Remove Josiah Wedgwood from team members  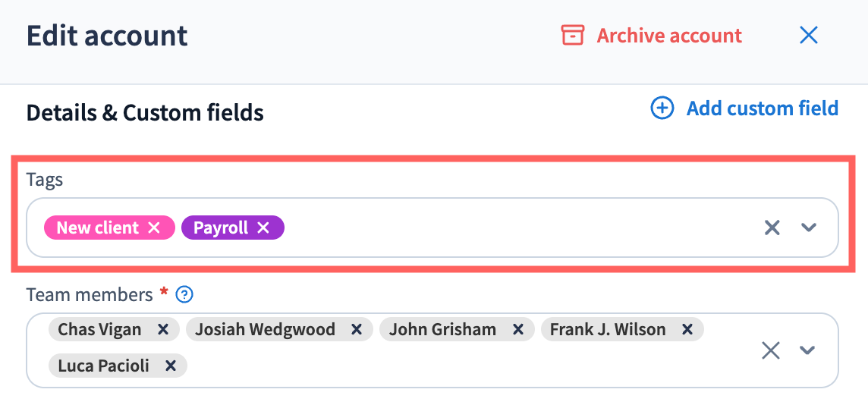click(357, 329)
